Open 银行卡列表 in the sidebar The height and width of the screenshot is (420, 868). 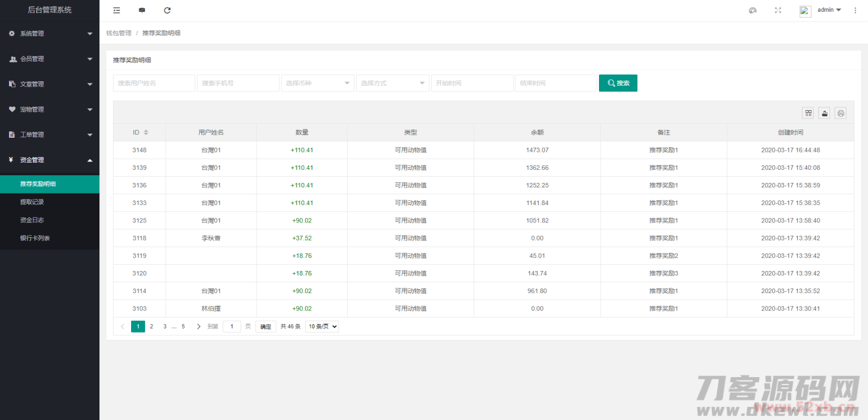(35, 238)
